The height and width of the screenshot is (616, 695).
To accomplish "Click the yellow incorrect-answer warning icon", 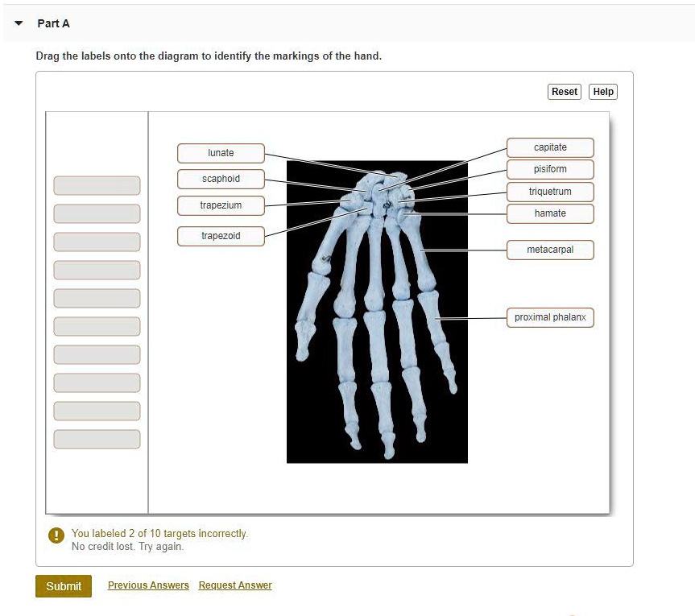I will [x=56, y=535].
